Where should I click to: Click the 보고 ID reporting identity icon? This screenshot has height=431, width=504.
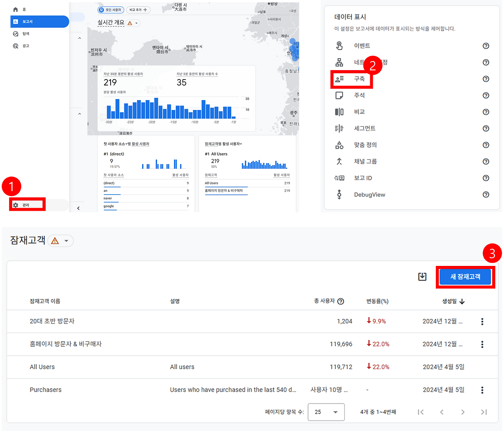click(339, 178)
